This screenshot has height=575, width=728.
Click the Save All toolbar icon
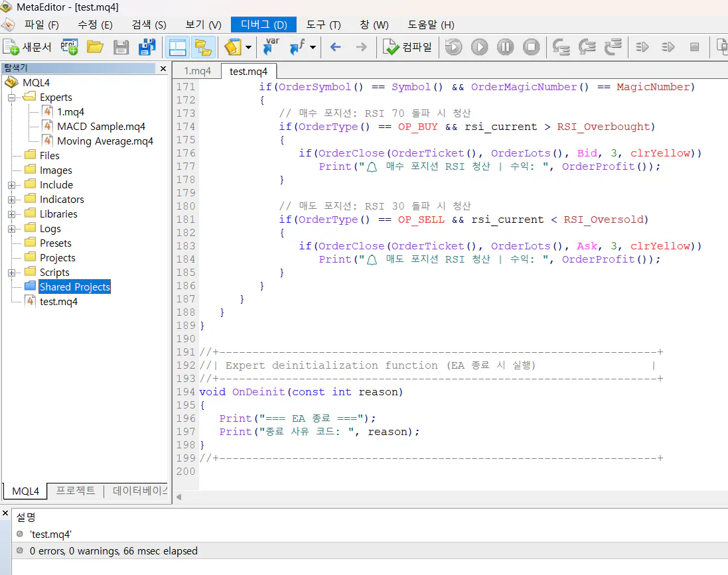click(147, 47)
